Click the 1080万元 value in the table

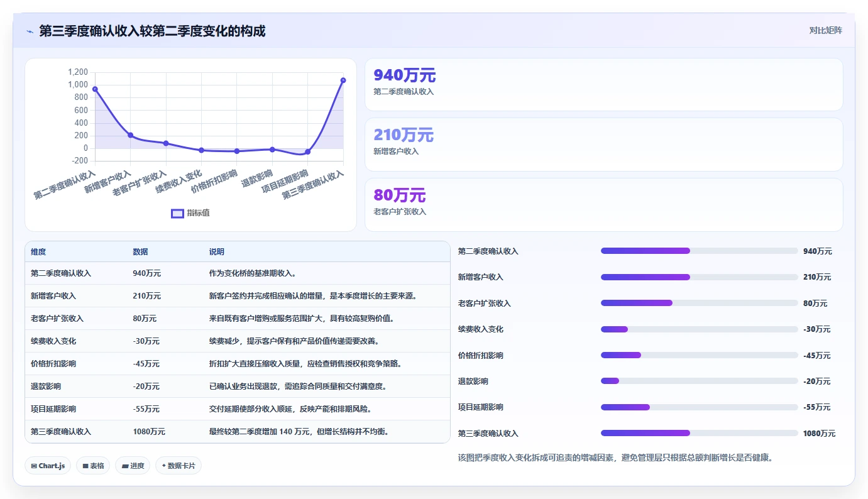(x=149, y=432)
